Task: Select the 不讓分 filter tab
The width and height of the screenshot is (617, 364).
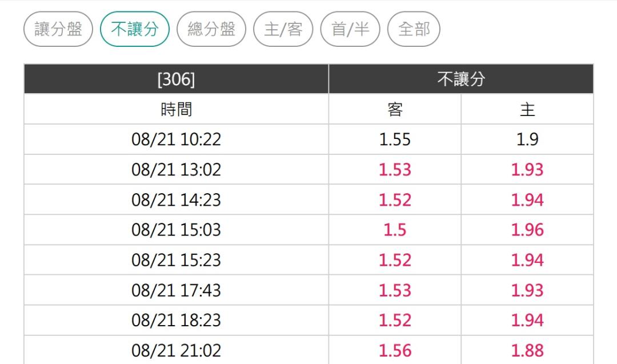Action: click(x=135, y=29)
